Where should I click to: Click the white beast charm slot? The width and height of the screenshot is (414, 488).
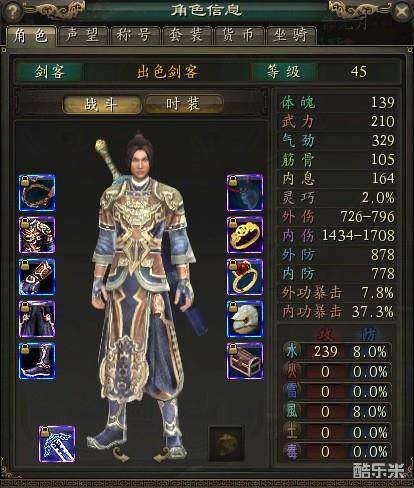coord(245,319)
